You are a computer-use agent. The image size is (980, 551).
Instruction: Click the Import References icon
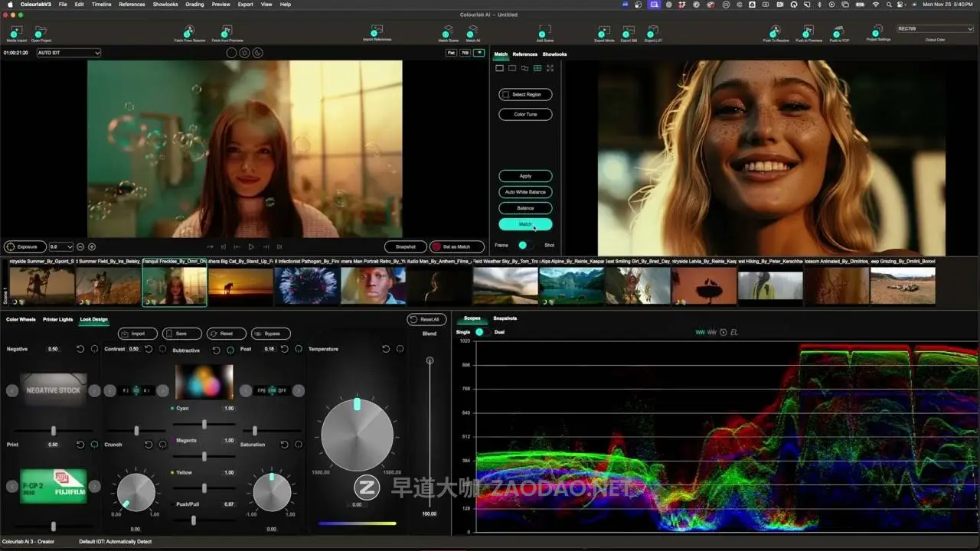point(377,32)
